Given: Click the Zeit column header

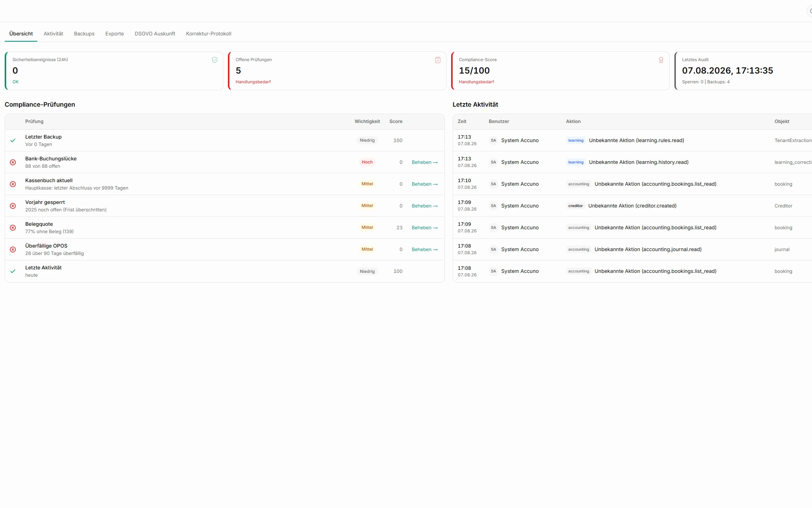Looking at the screenshot, I should (x=462, y=121).
